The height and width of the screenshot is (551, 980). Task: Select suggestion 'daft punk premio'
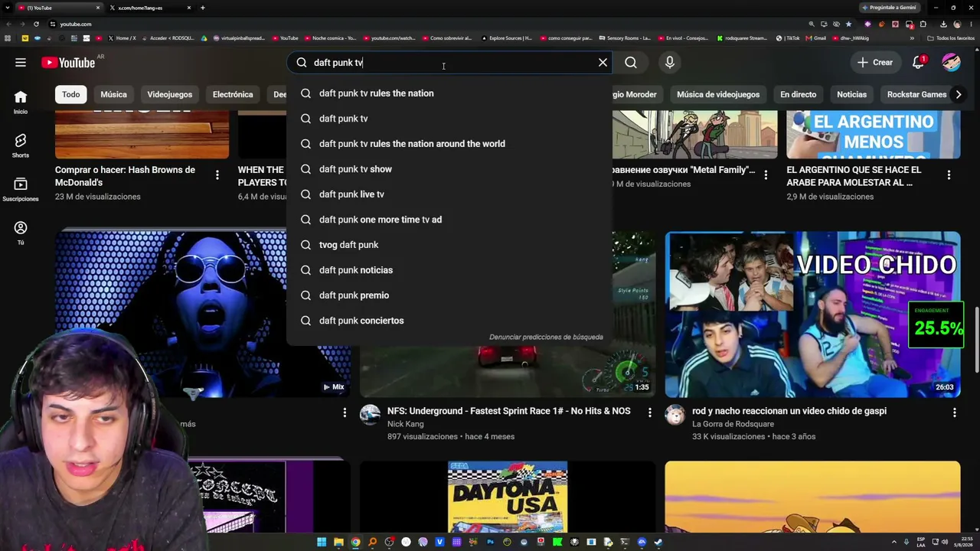[449, 295]
